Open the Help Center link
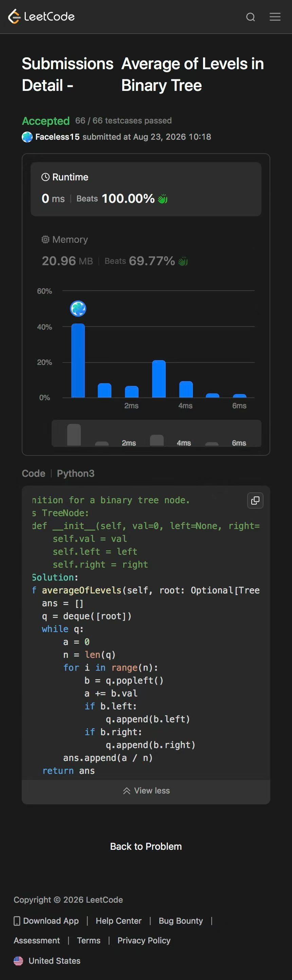This screenshot has height=980, width=292. [119, 921]
